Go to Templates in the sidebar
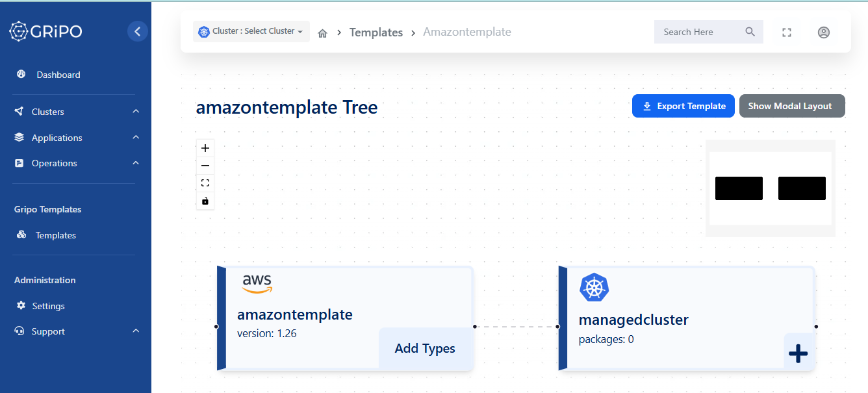Viewport: 868px width, 393px height. 55,235
